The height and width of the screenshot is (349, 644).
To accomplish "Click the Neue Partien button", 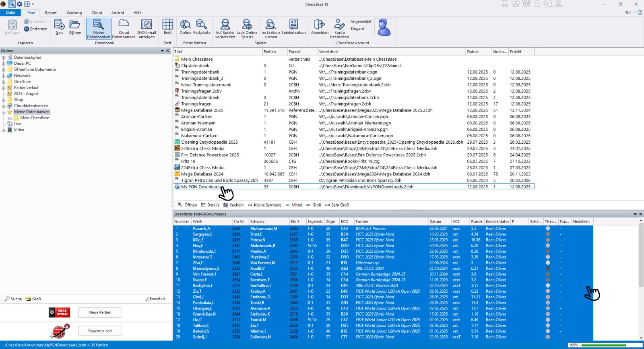I will (100, 312).
